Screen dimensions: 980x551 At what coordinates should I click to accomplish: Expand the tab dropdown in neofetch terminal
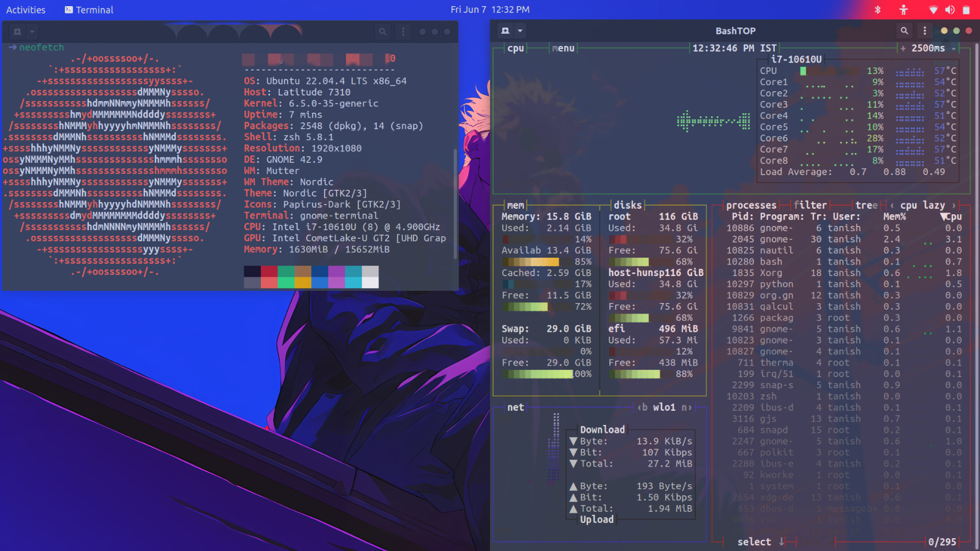point(32,32)
